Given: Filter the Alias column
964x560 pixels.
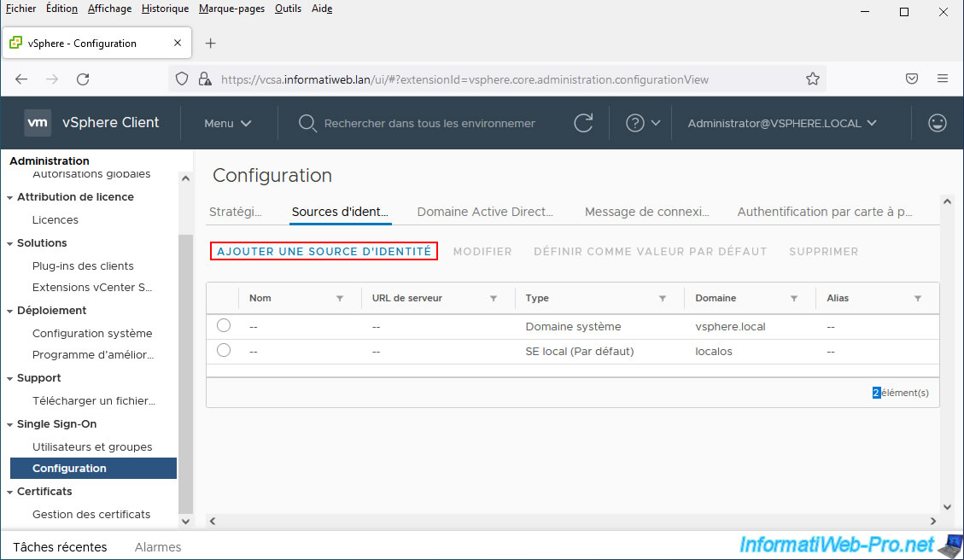Looking at the screenshot, I should tap(918, 298).
